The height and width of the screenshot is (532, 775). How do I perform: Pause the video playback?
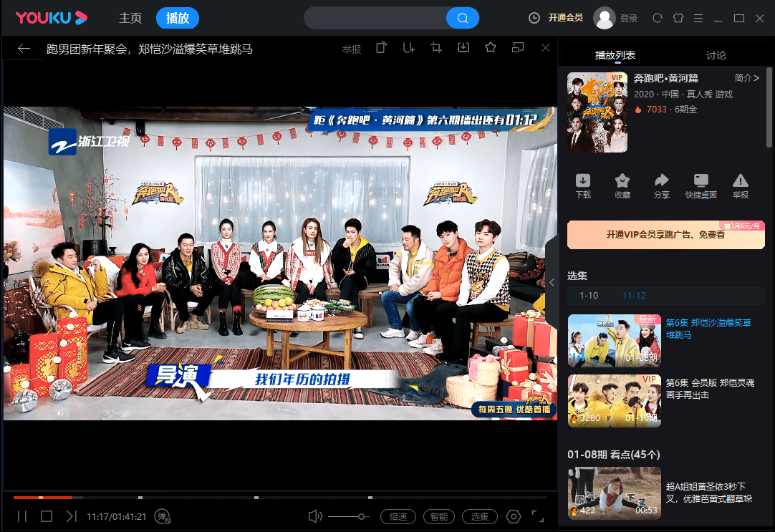tap(21, 516)
